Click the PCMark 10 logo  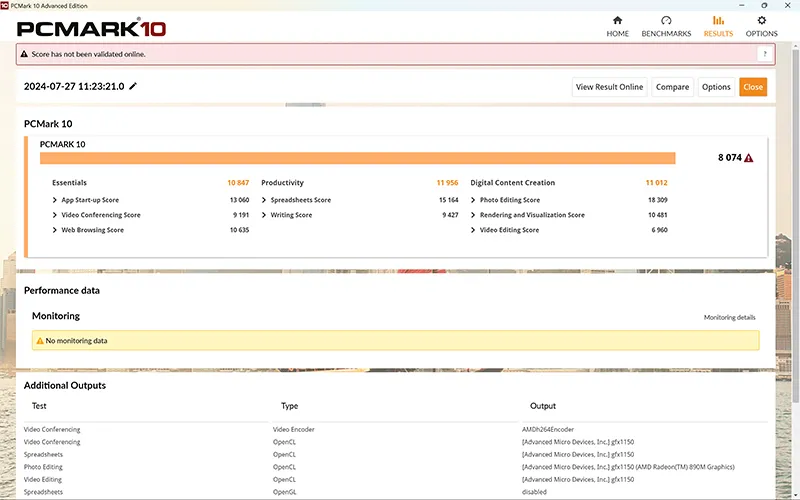[91, 28]
